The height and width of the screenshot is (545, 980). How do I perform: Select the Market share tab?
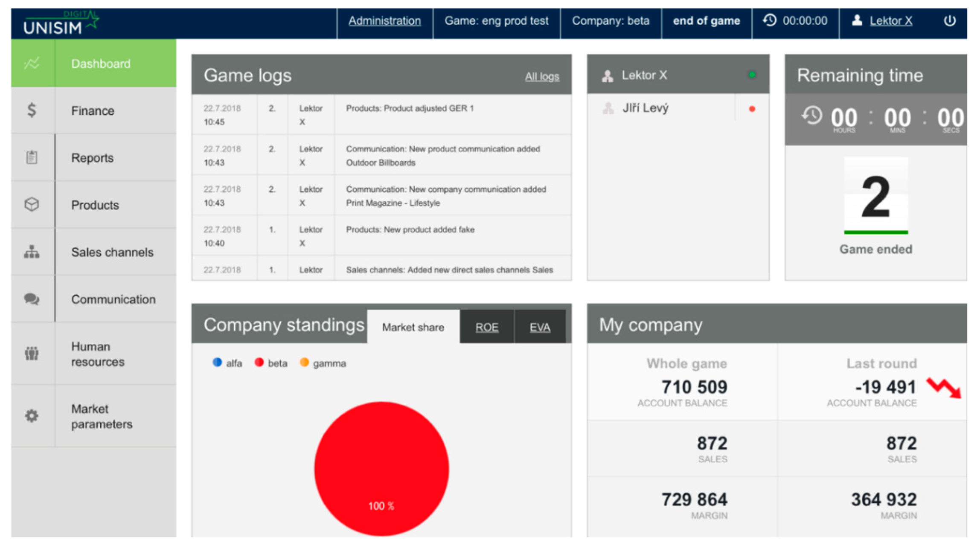click(413, 327)
